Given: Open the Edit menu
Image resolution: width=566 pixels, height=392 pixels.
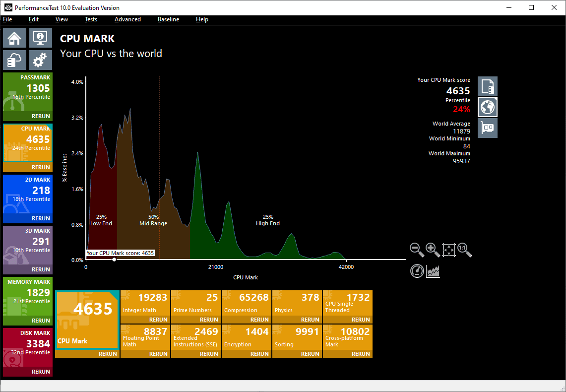Looking at the screenshot, I should (34, 19).
